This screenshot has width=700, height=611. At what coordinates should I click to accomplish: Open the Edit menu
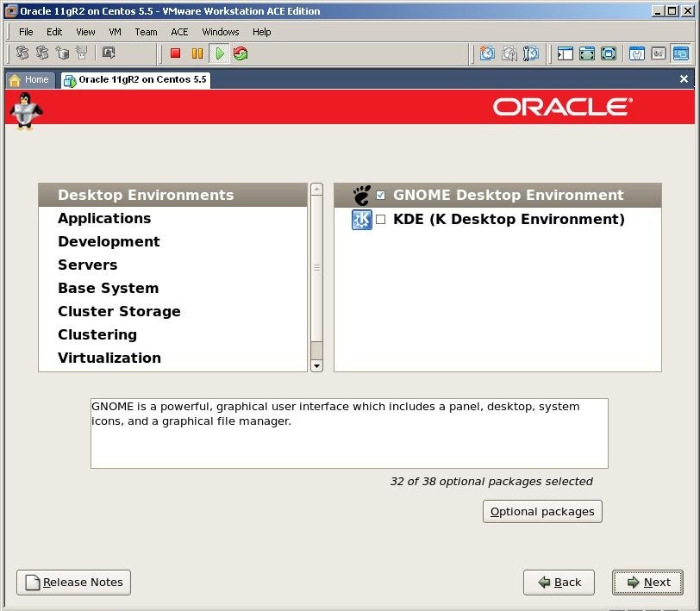click(54, 32)
